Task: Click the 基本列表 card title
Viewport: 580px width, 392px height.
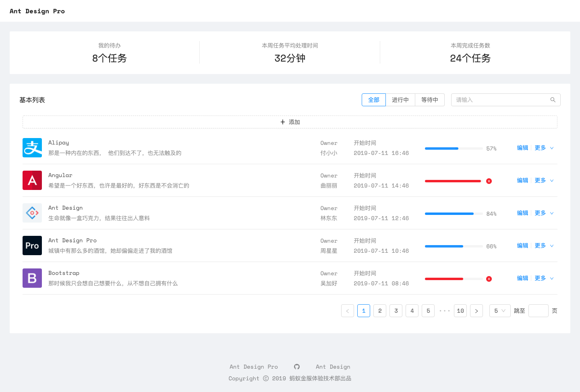Action: coord(32,100)
